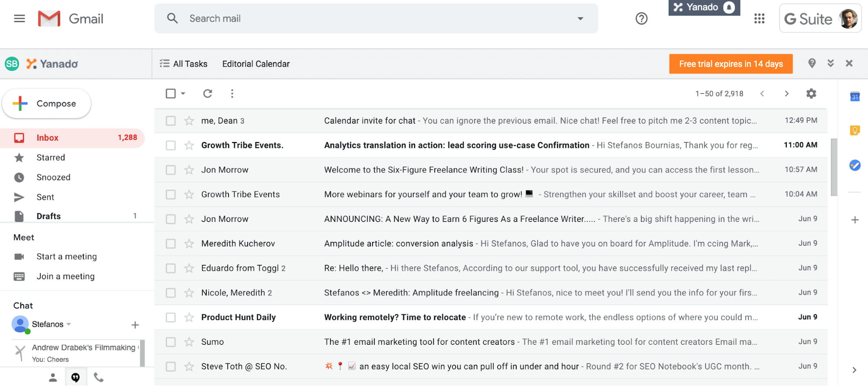Open Google Tasks side panel
Image resolution: width=868 pixels, height=386 pixels.
pos(855,165)
